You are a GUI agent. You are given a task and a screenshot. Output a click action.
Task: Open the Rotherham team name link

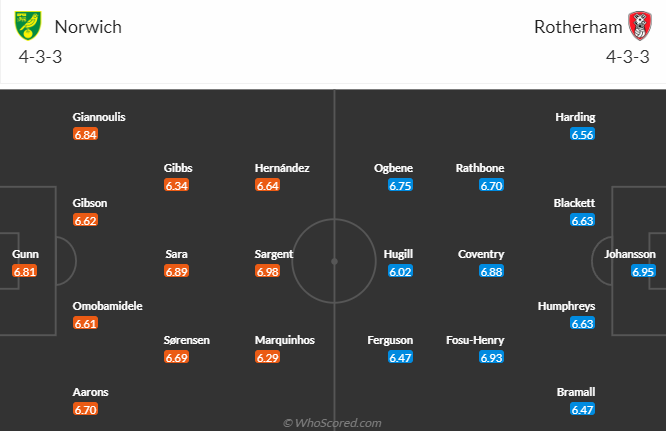[578, 27]
